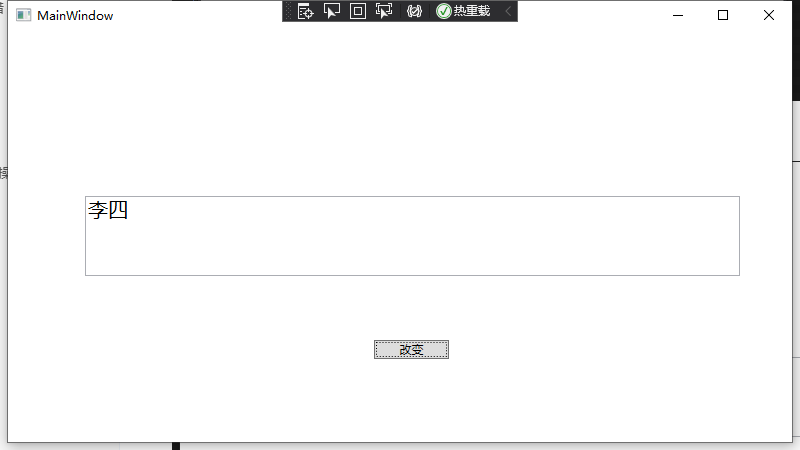The width and height of the screenshot is (800, 450).
Task: Click the dotted grip handle of the debug toolbar
Action: [x=288, y=11]
